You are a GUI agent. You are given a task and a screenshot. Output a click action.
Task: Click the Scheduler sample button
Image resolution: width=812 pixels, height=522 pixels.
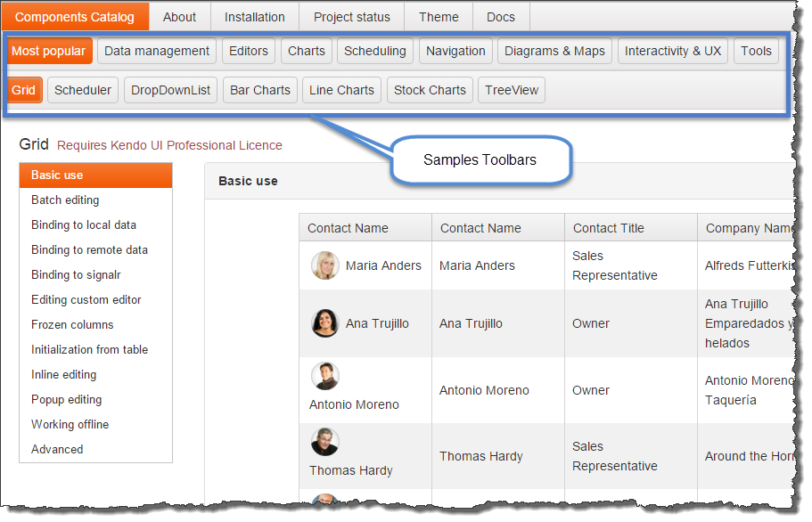83,90
